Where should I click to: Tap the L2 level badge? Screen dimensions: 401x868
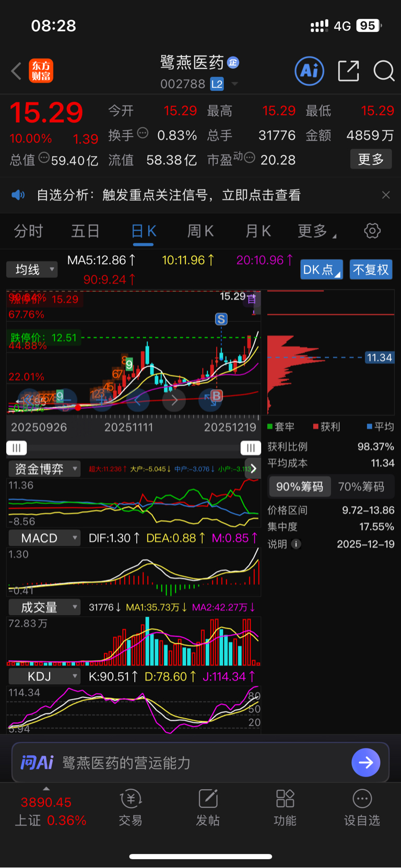point(217,84)
